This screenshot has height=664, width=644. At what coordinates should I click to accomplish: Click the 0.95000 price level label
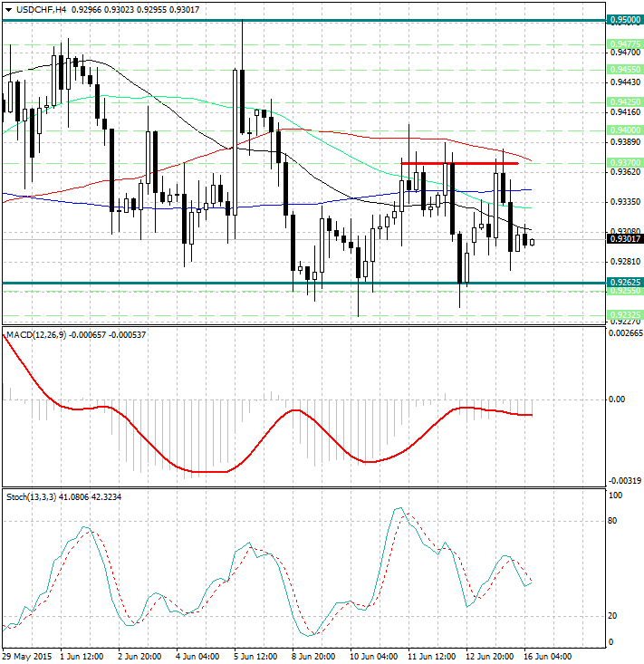(x=625, y=20)
